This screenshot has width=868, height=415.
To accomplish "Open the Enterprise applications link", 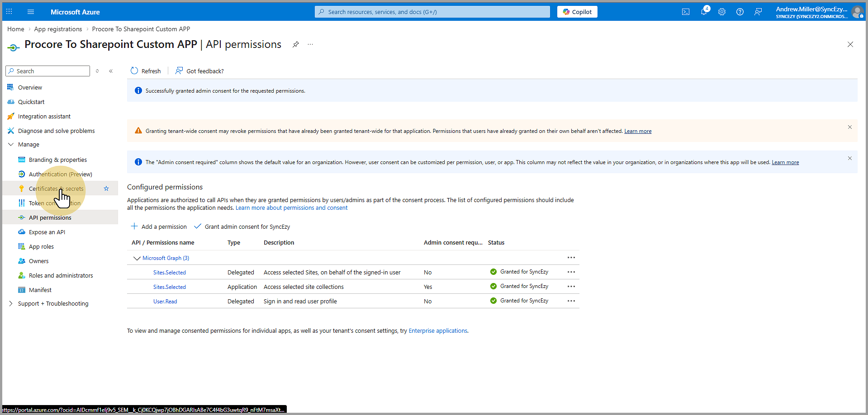I will click(438, 331).
